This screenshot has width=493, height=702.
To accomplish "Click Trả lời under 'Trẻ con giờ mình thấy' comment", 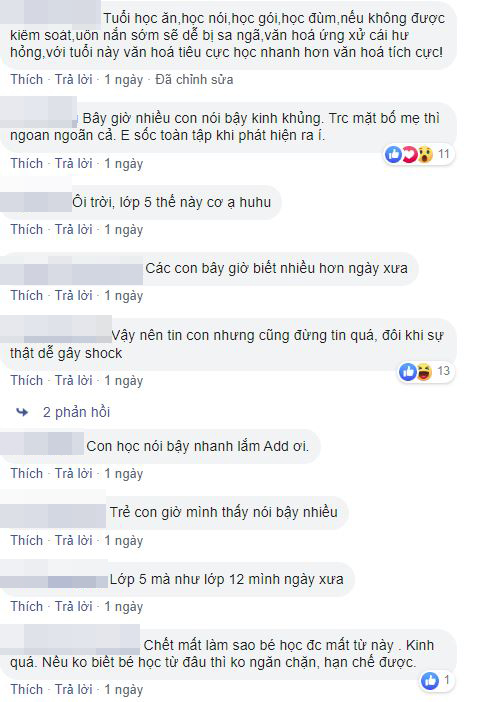I will (x=73, y=540).
